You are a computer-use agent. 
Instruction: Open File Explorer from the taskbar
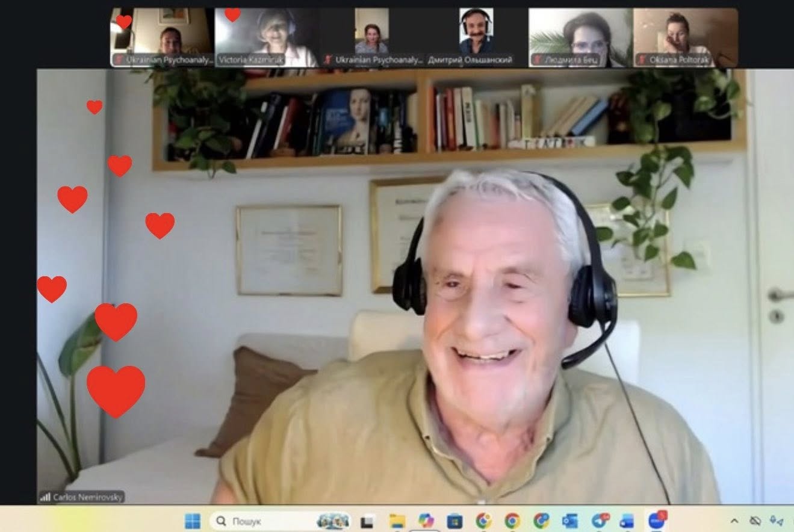(397, 521)
